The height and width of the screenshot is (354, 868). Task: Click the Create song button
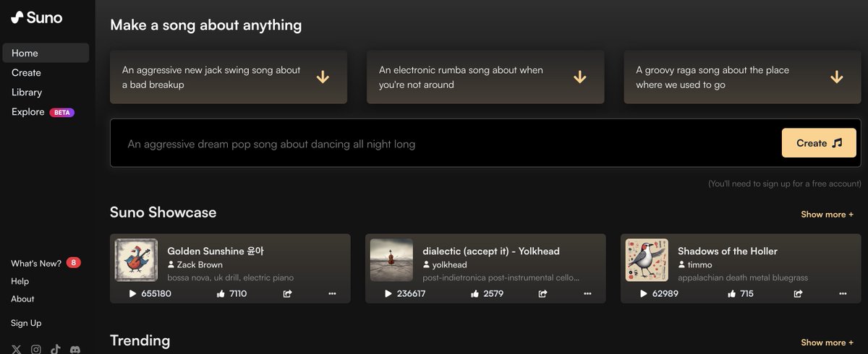point(819,143)
